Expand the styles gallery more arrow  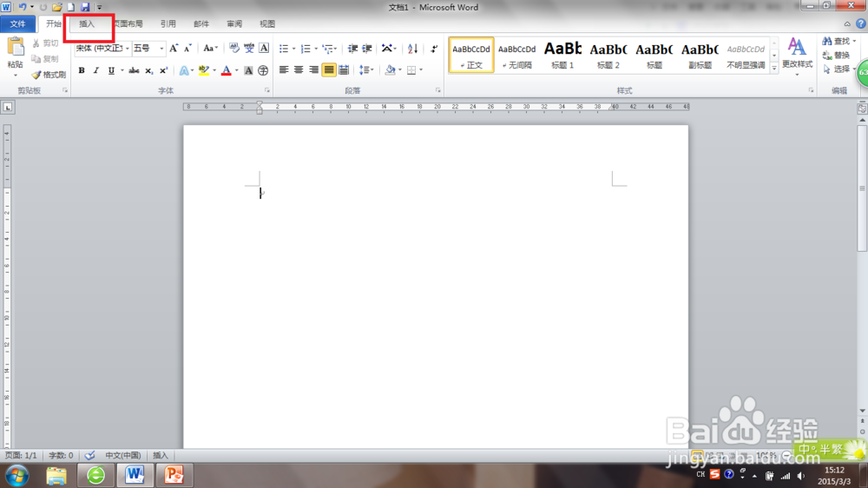click(x=774, y=68)
